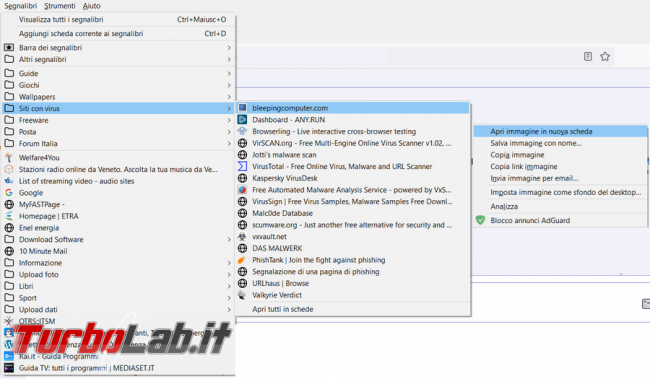Open the Malc0de Database bookmark
650x379 pixels.
[x=353, y=213]
